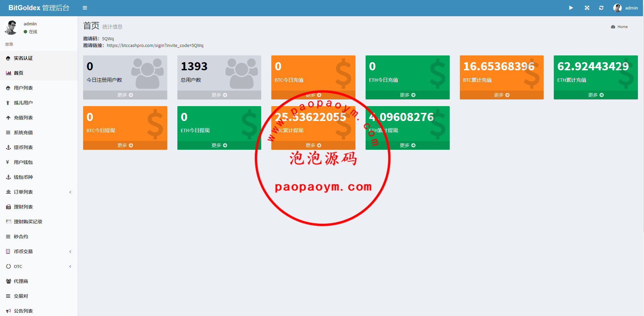Open 用户列表 in the sidebar
The width and height of the screenshot is (644, 316).
pyautogui.click(x=23, y=88)
